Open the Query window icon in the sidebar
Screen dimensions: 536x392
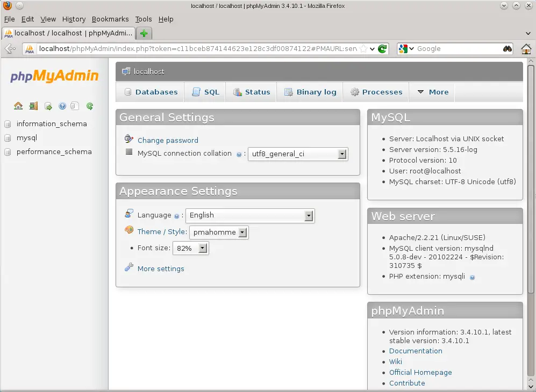[48, 106]
